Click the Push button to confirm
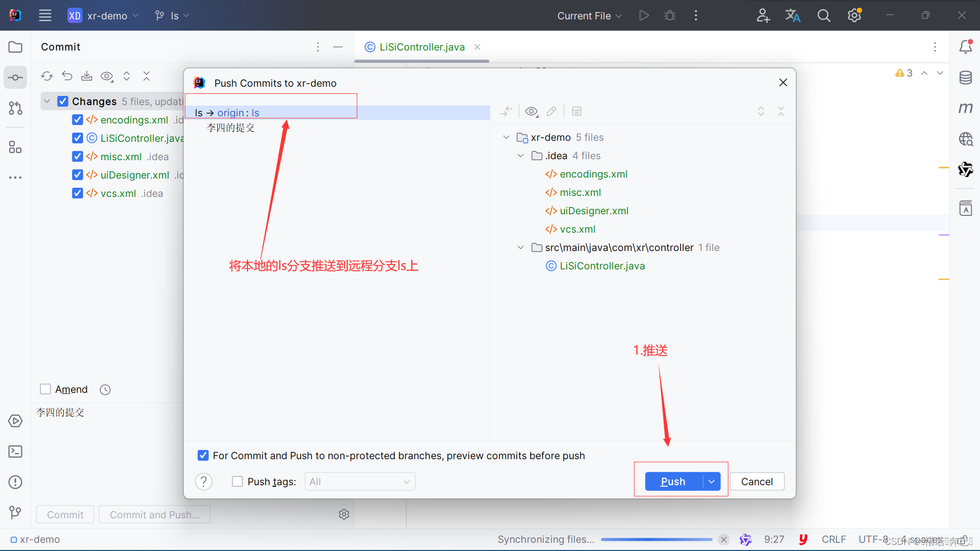The height and width of the screenshot is (551, 980). click(x=671, y=481)
